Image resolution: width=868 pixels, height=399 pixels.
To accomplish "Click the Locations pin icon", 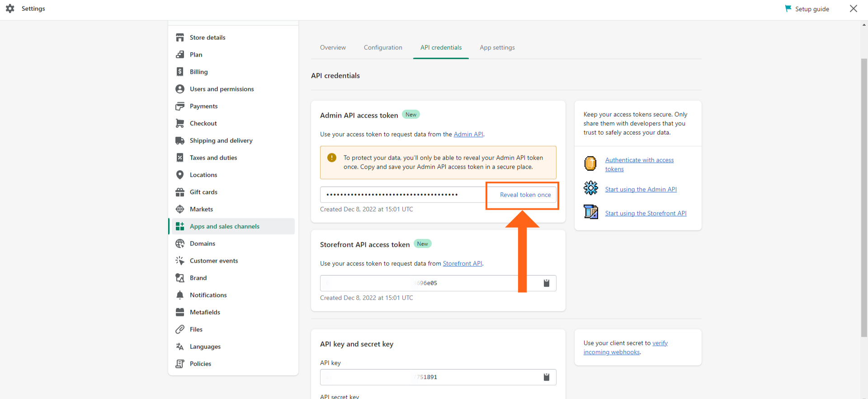I will point(180,175).
